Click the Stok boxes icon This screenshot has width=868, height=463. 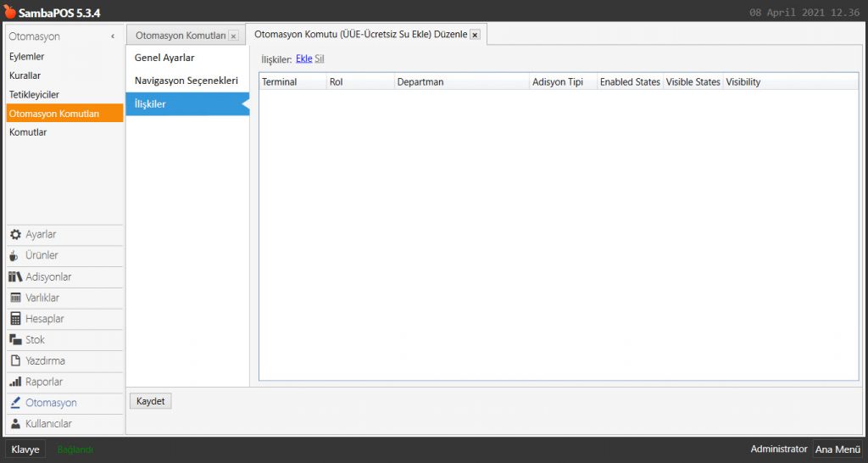coord(15,340)
